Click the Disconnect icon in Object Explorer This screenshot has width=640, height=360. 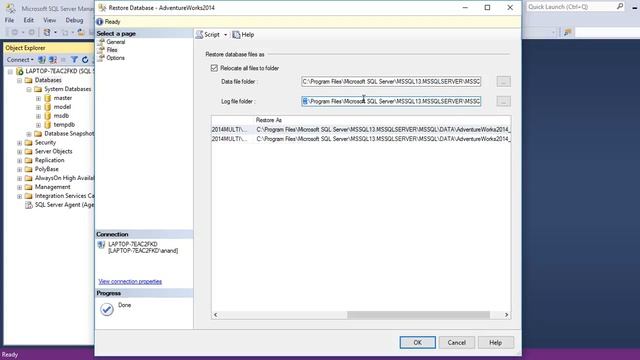point(53,60)
